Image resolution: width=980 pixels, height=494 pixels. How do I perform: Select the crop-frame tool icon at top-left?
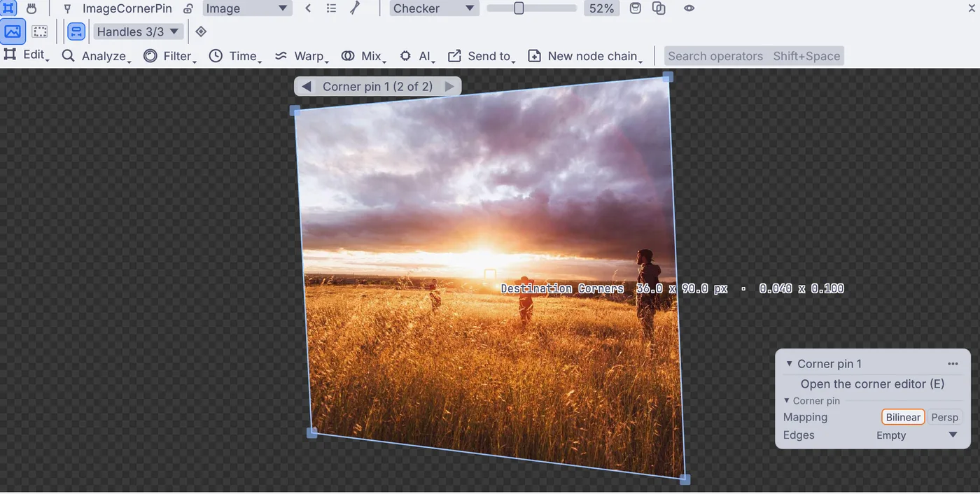tap(10, 8)
